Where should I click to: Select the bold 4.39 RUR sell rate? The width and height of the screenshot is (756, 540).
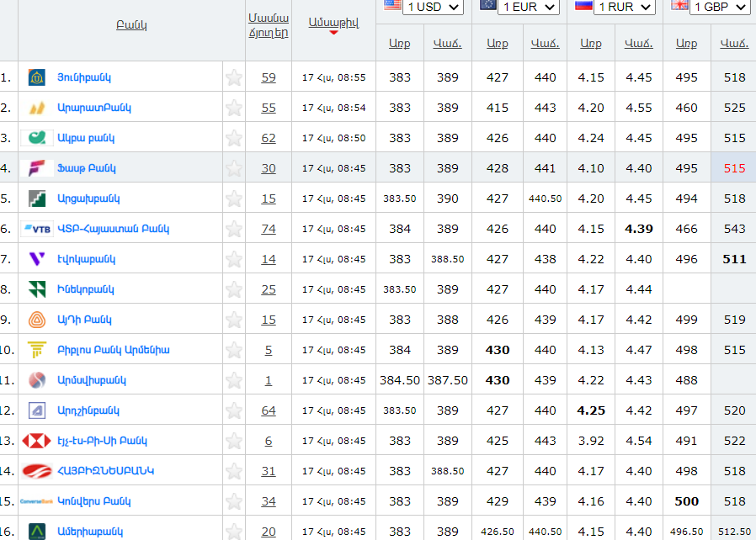click(639, 229)
